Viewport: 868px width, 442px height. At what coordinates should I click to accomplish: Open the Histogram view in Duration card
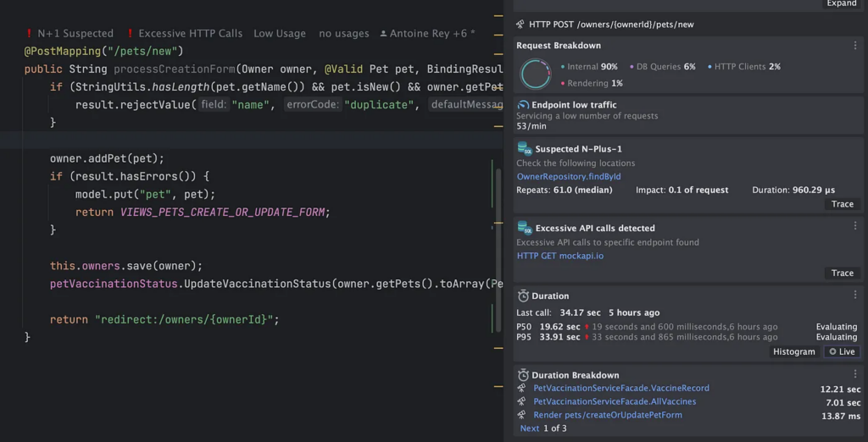pyautogui.click(x=793, y=352)
